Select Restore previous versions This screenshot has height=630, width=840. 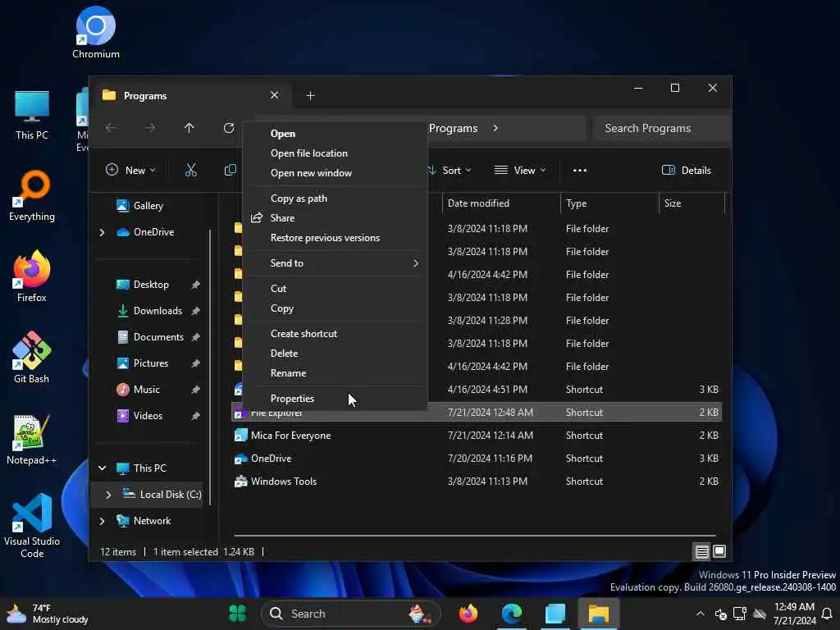point(336,238)
